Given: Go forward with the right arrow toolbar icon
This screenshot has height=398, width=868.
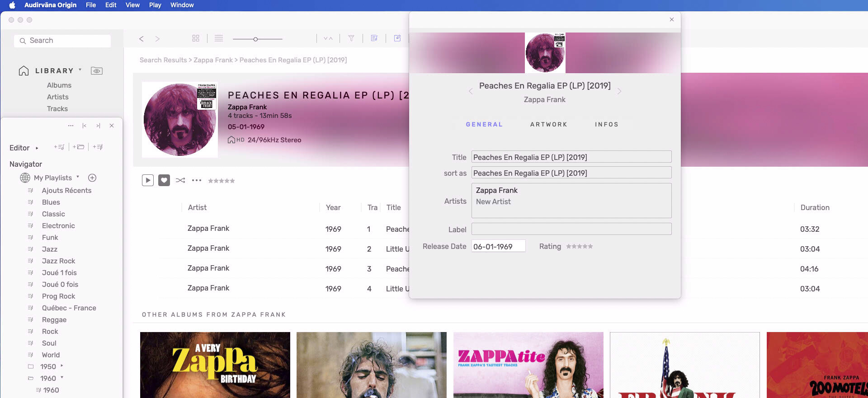Looking at the screenshot, I should point(157,39).
